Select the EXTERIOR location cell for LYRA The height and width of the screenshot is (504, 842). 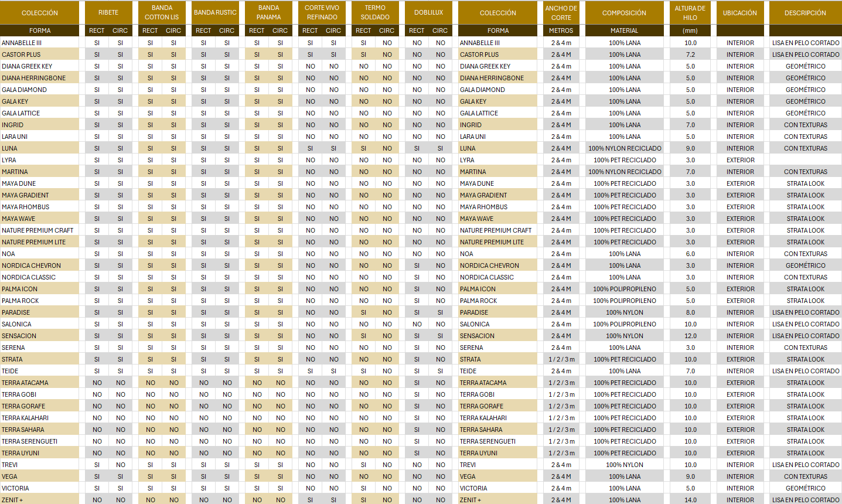pos(740,160)
